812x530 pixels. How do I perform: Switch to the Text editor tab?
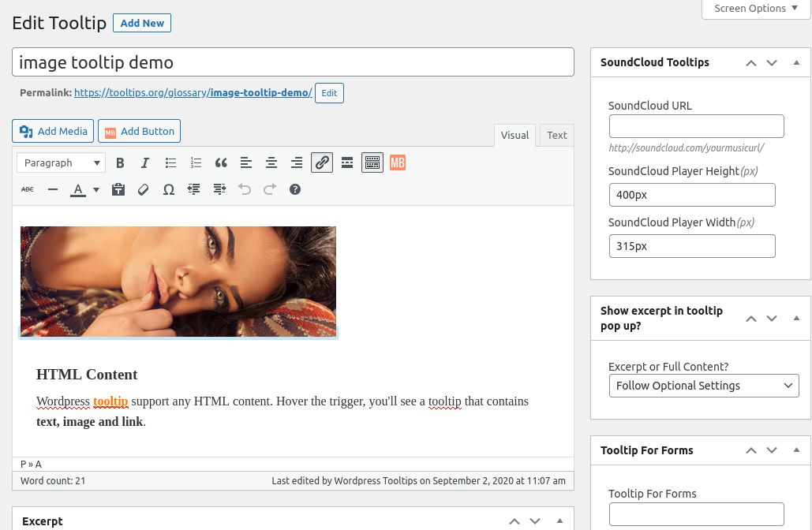pyautogui.click(x=556, y=136)
